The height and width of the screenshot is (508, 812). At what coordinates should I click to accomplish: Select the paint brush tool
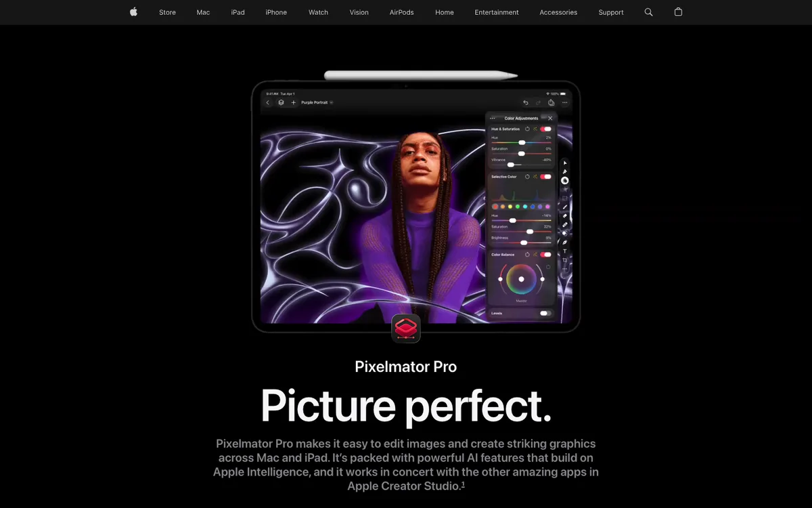tap(565, 207)
